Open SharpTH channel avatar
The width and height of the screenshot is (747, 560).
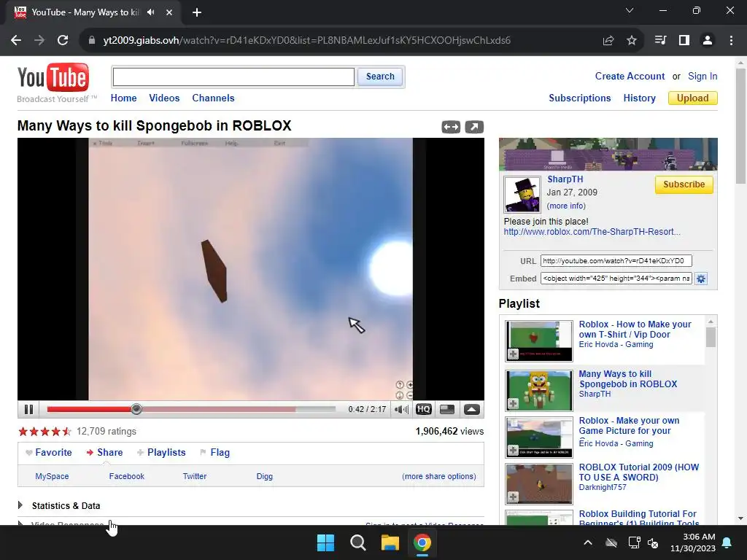point(522,194)
